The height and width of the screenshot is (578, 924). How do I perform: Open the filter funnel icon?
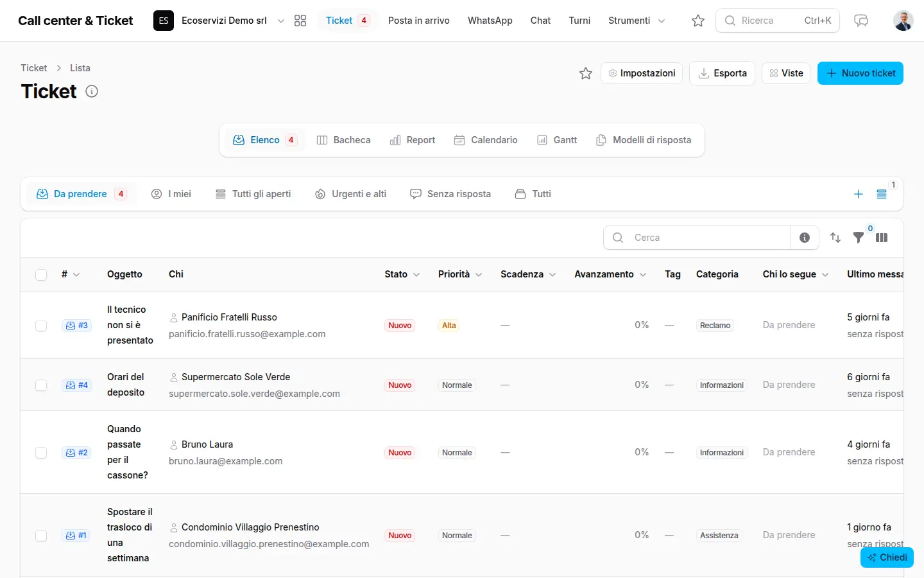click(859, 238)
